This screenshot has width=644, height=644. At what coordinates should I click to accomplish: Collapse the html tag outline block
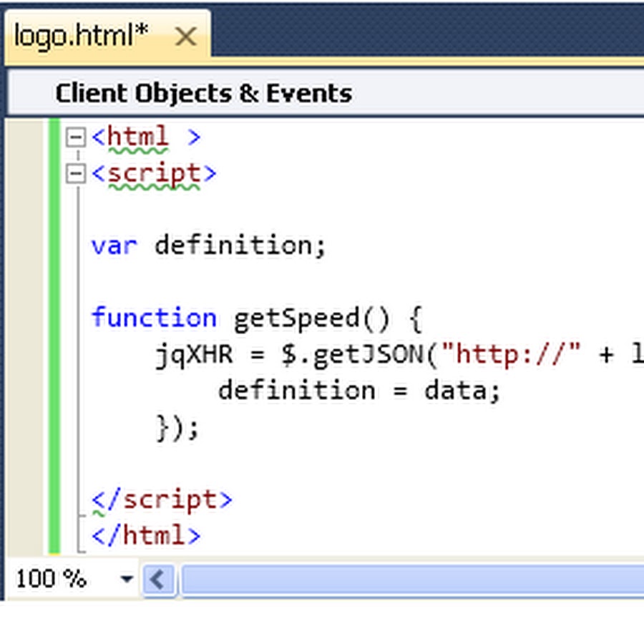(x=76, y=137)
